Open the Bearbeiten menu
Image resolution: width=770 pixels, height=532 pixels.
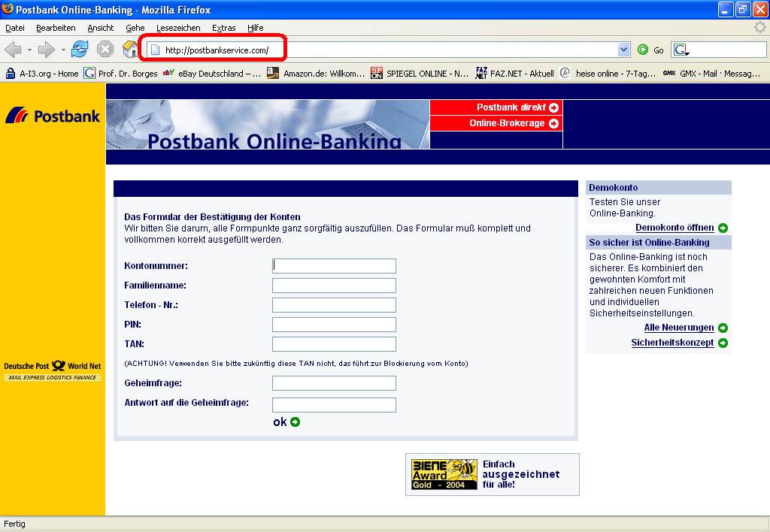click(x=56, y=28)
